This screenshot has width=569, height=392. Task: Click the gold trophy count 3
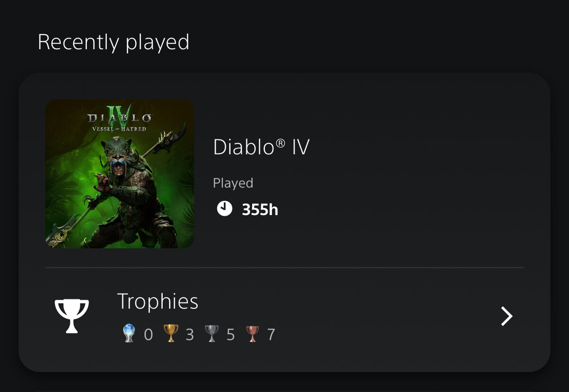[190, 335]
